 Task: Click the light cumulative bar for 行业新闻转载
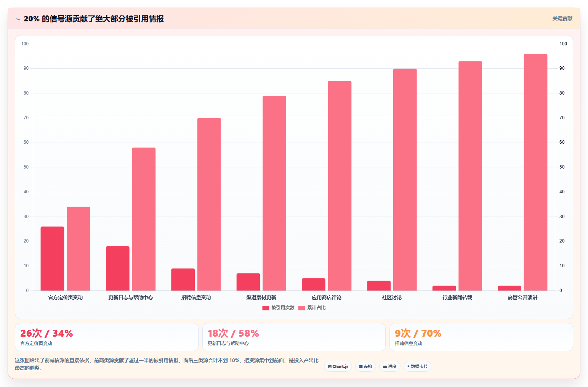point(470,176)
